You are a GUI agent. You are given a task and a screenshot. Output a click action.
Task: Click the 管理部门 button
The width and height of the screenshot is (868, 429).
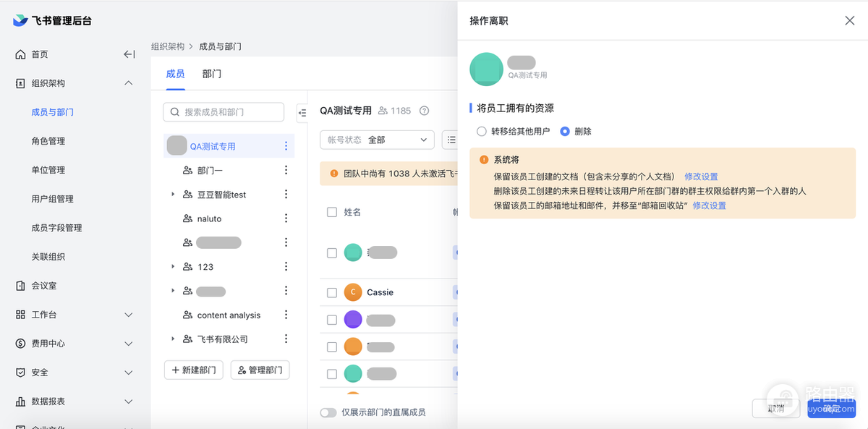260,370
